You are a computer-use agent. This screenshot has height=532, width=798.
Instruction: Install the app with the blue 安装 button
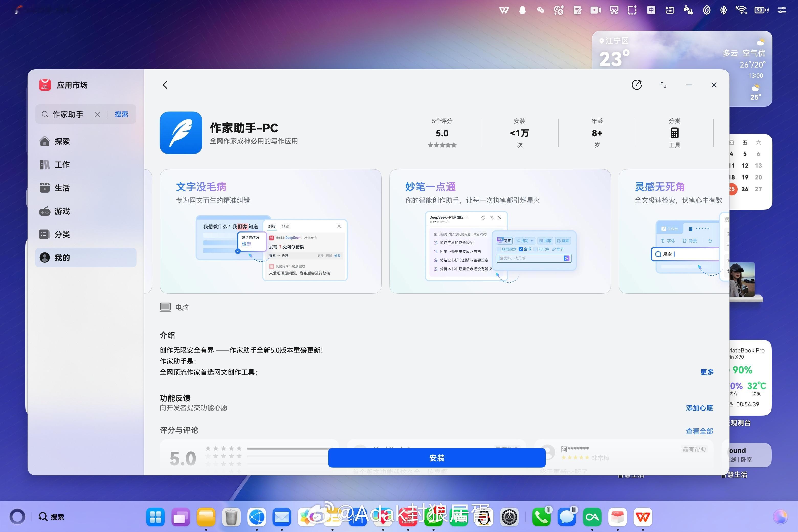[437, 458]
